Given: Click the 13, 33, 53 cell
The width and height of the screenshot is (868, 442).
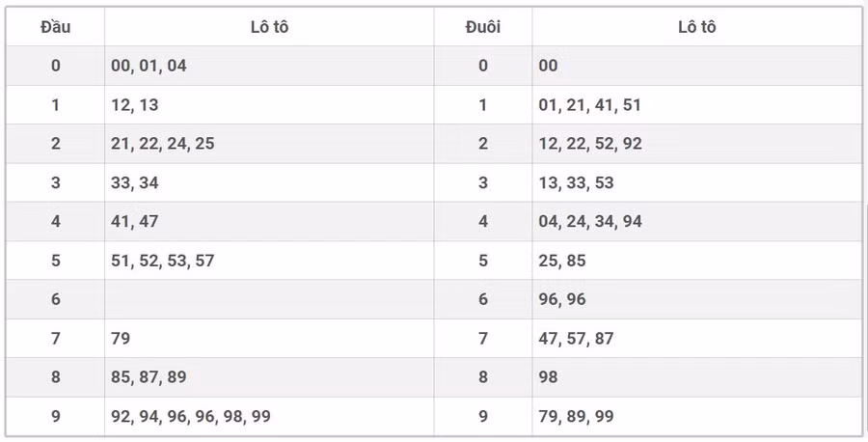Looking at the screenshot, I should (577, 182).
